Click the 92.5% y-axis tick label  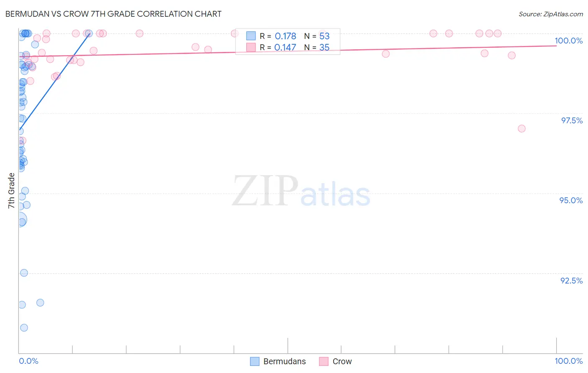tap(571, 281)
